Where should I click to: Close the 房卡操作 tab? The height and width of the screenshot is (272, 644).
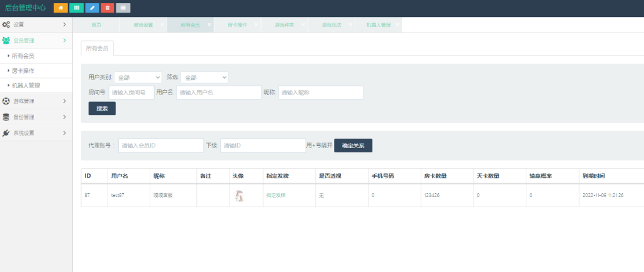tap(257, 25)
